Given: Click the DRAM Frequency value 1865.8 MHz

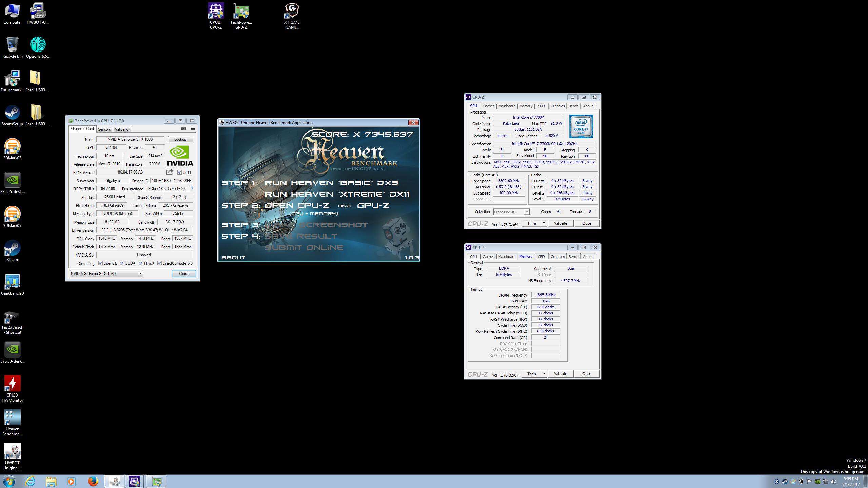Looking at the screenshot, I should pyautogui.click(x=546, y=295).
